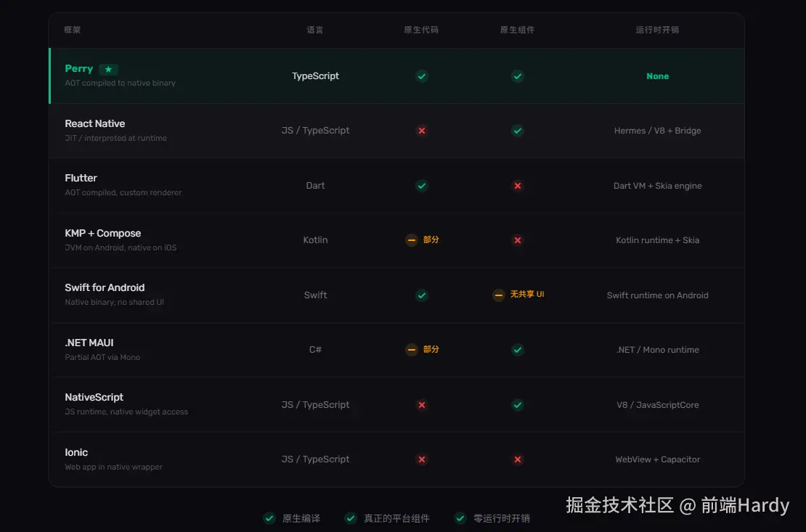Select the NativeScript framework name
806x532 pixels.
94,397
